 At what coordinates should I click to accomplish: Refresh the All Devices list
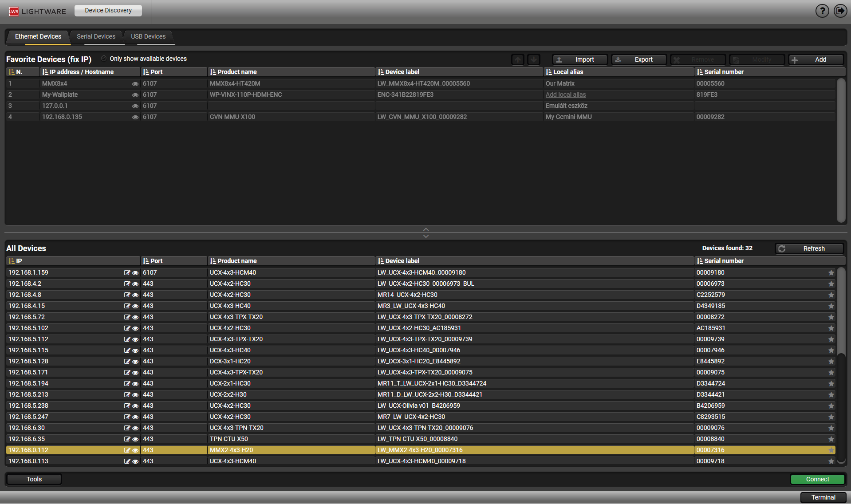click(x=810, y=248)
